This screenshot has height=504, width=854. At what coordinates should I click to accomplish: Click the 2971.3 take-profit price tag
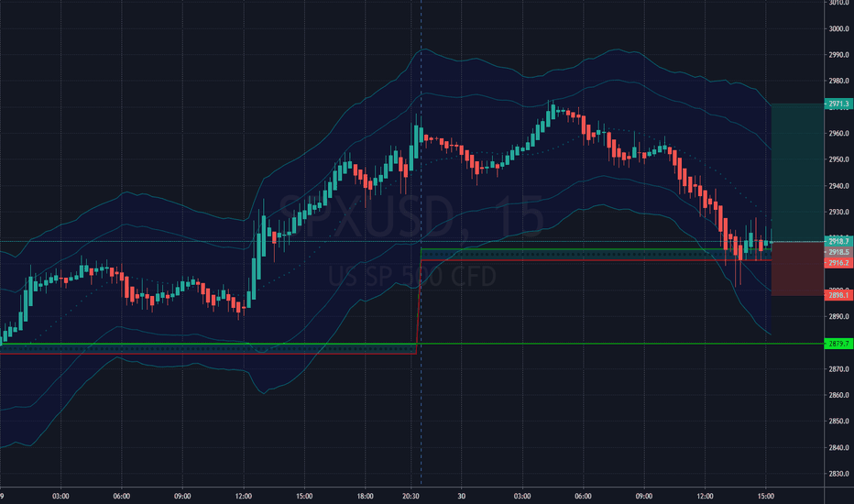[x=838, y=104]
